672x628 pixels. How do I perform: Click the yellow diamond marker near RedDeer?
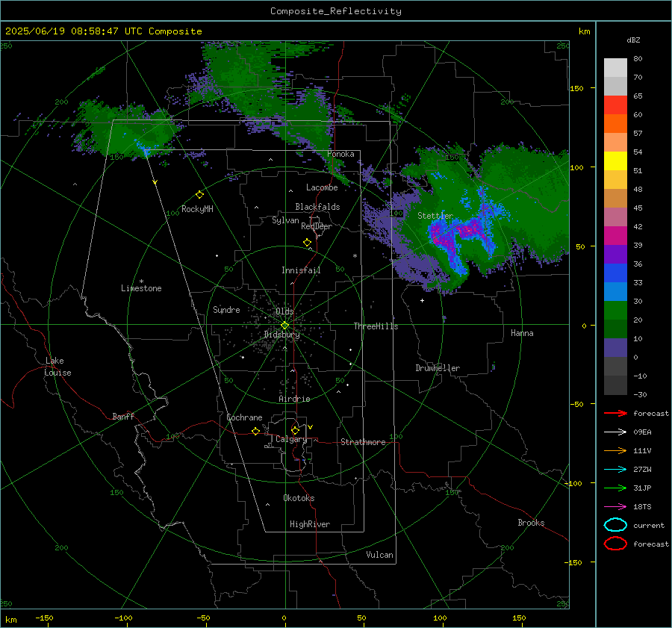307,243
